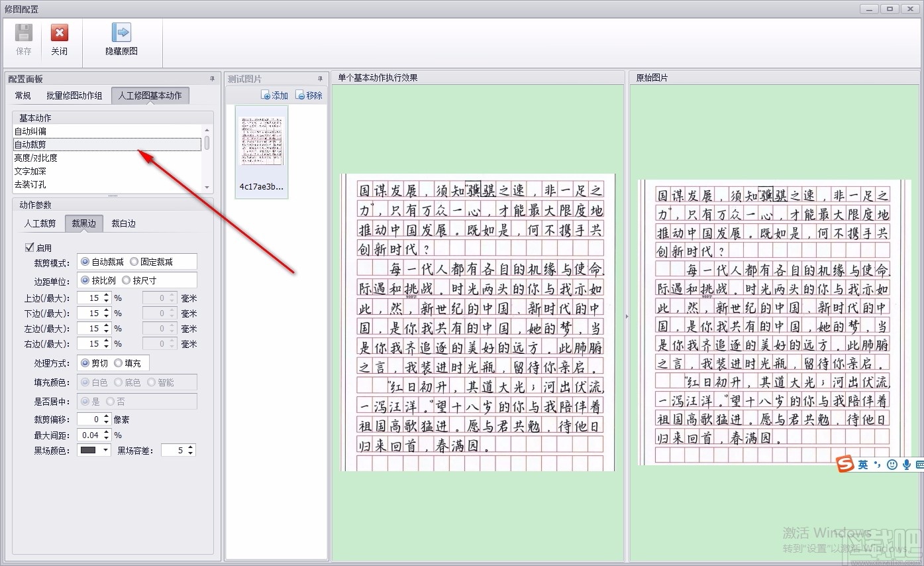The image size is (924, 566).
Task: Click the red 关闭 close toolbar button
Action: click(x=60, y=40)
